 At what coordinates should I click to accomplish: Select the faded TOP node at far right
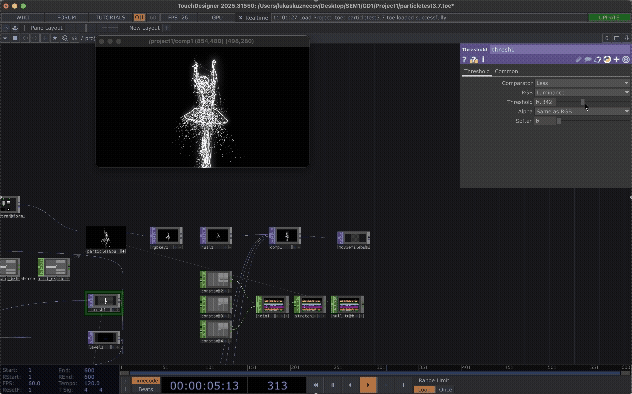[353, 239]
